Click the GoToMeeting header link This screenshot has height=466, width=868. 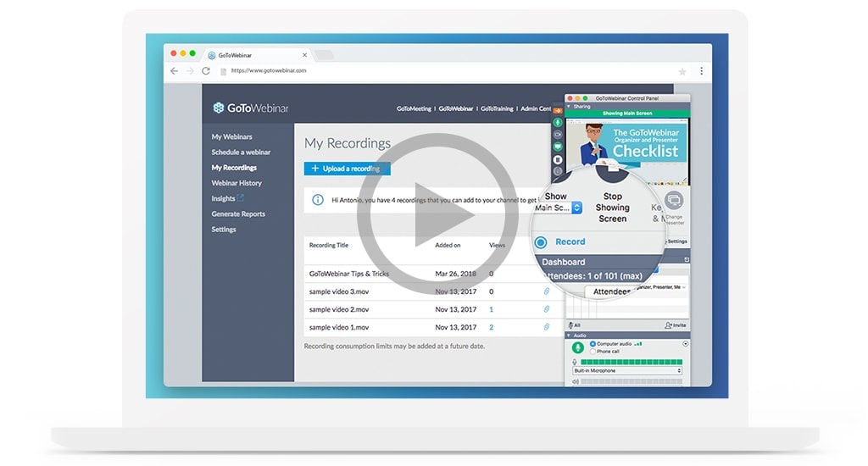414,108
